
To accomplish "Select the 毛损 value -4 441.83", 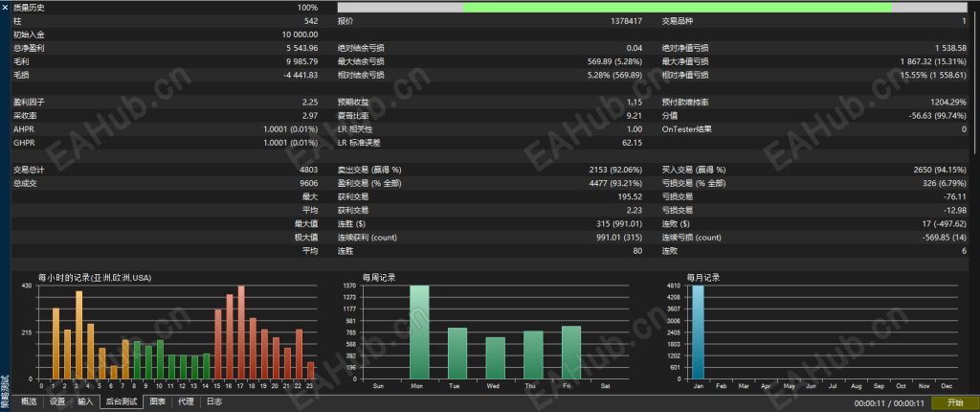I will (x=300, y=75).
